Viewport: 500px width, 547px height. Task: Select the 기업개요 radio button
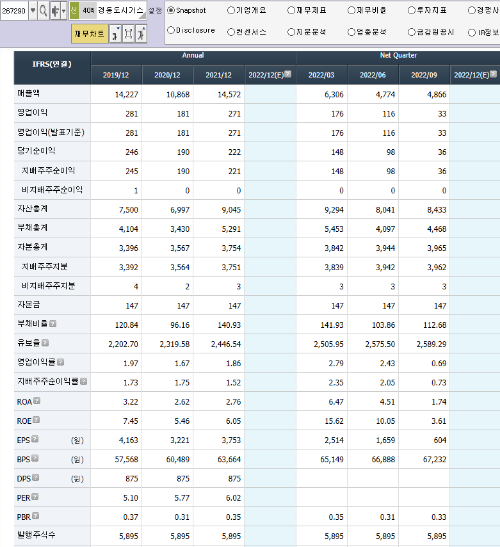[231, 10]
